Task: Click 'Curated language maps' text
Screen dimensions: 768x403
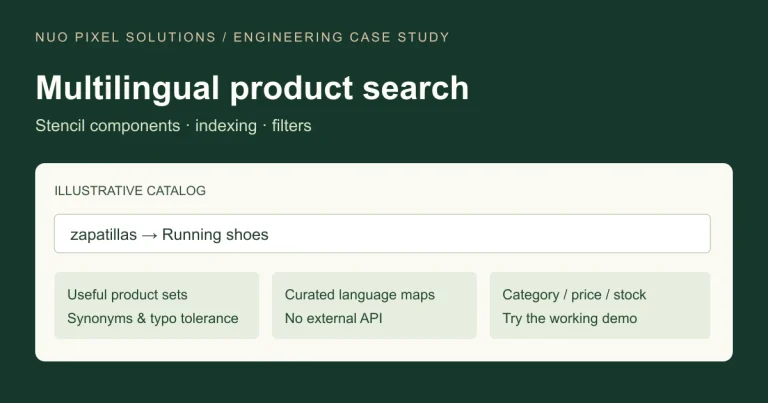Action: 360,295
